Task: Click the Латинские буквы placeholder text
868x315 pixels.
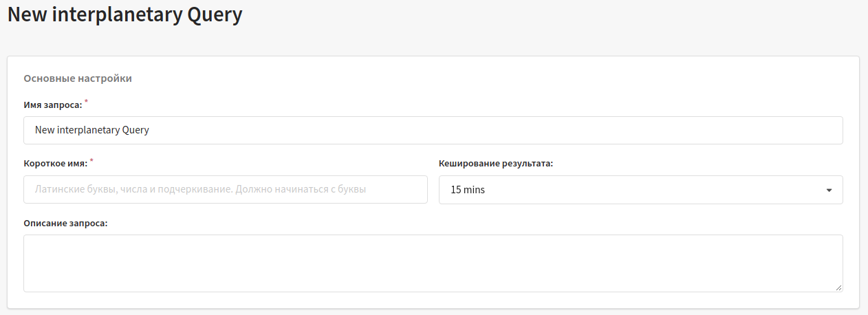Action: click(x=200, y=189)
